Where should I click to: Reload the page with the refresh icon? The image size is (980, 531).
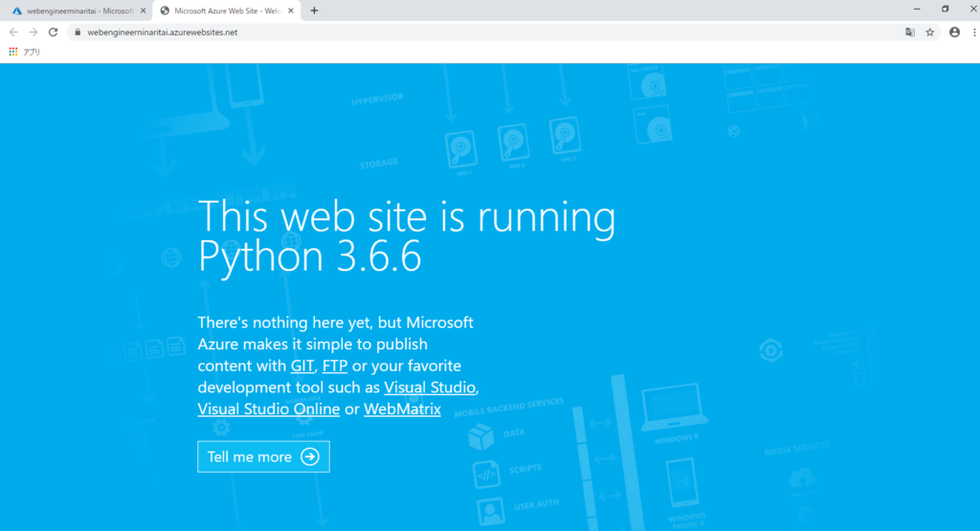pyautogui.click(x=54, y=33)
